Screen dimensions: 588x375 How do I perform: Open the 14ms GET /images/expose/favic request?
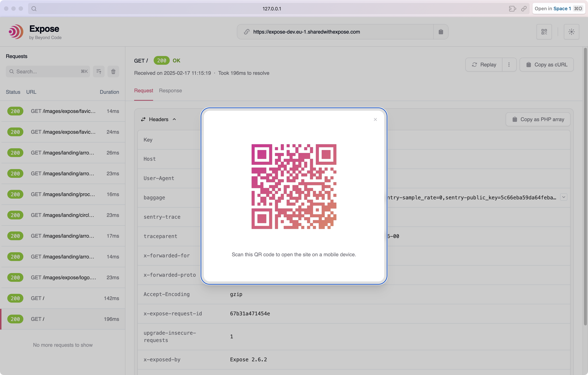coord(63,111)
